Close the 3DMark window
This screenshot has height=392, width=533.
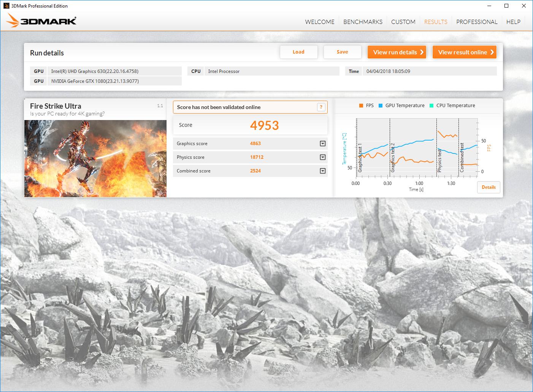(x=524, y=6)
